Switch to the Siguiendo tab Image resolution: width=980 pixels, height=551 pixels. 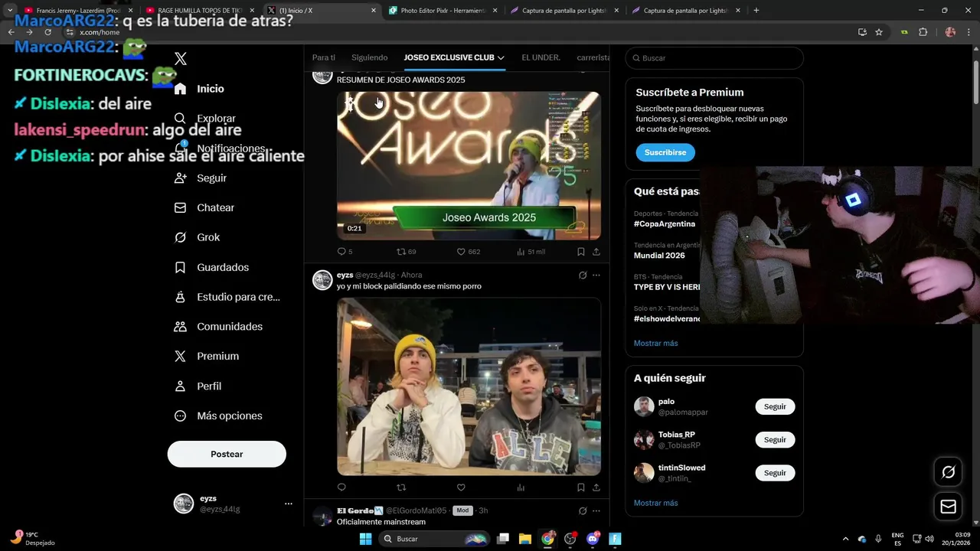(x=370, y=57)
